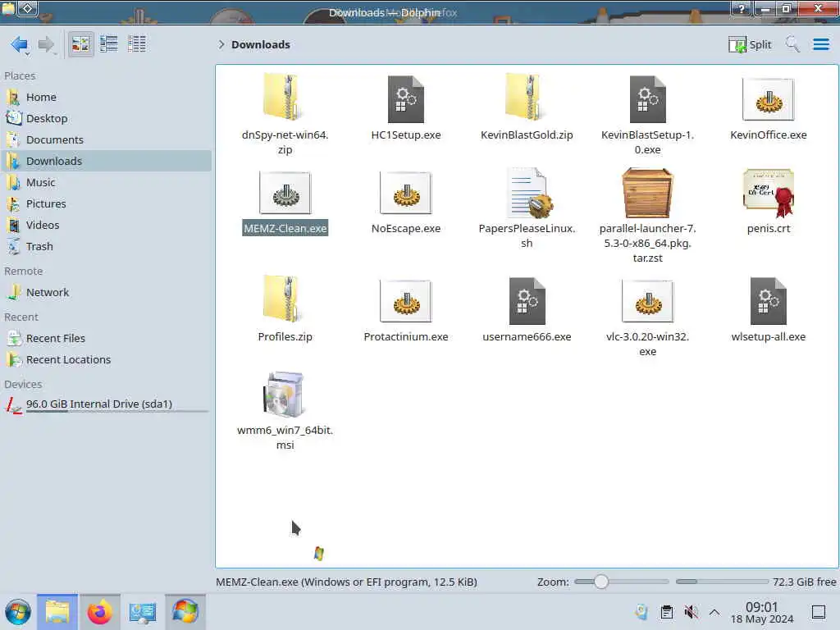
Task: Open Pictures in Places
Action: tap(107, 203)
